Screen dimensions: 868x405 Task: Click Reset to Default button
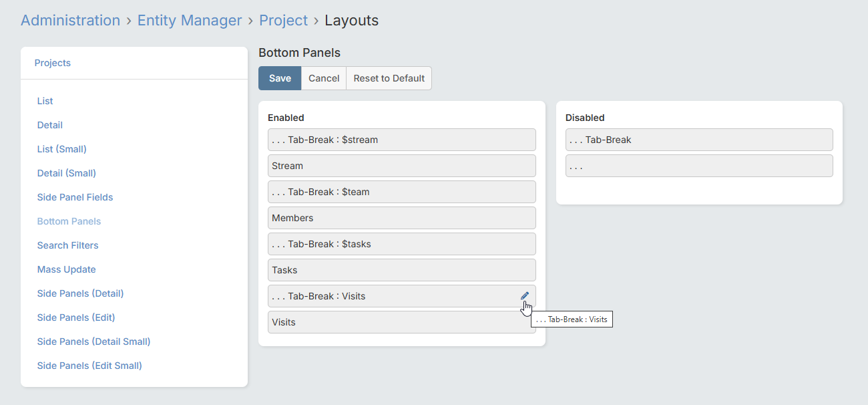click(x=389, y=78)
